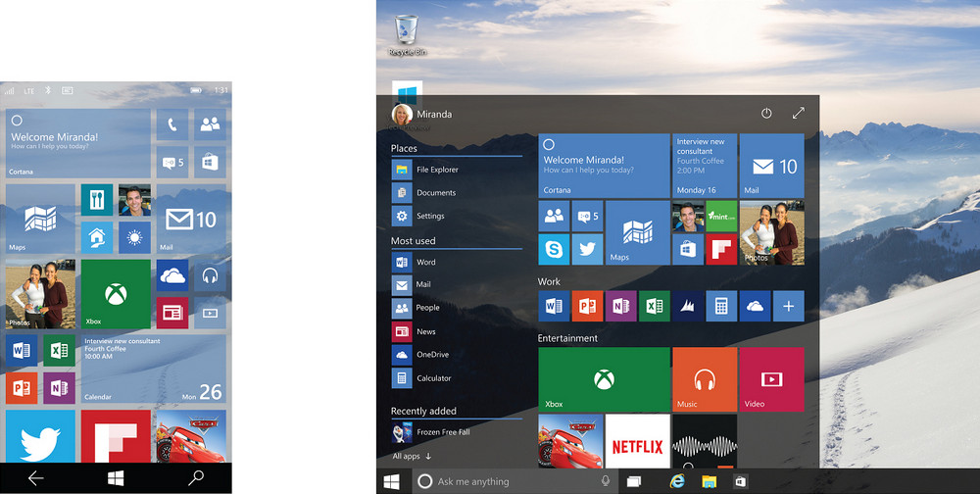Open the orange Music tile under Entertainment
Screen dimensions: 980x494
[x=705, y=379]
